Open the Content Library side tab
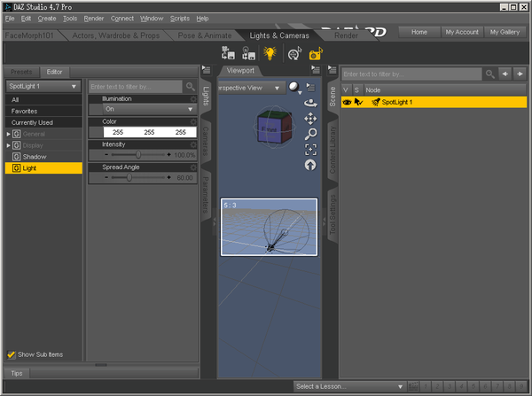 tap(332, 150)
